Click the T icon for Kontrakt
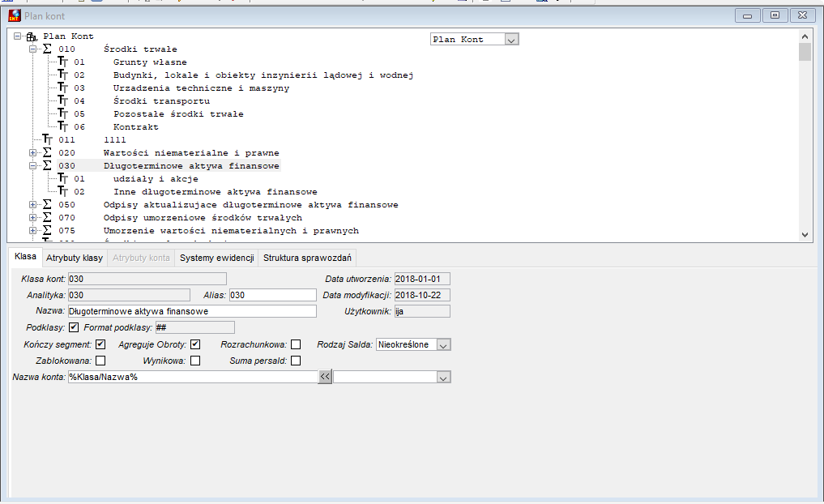 click(63, 126)
